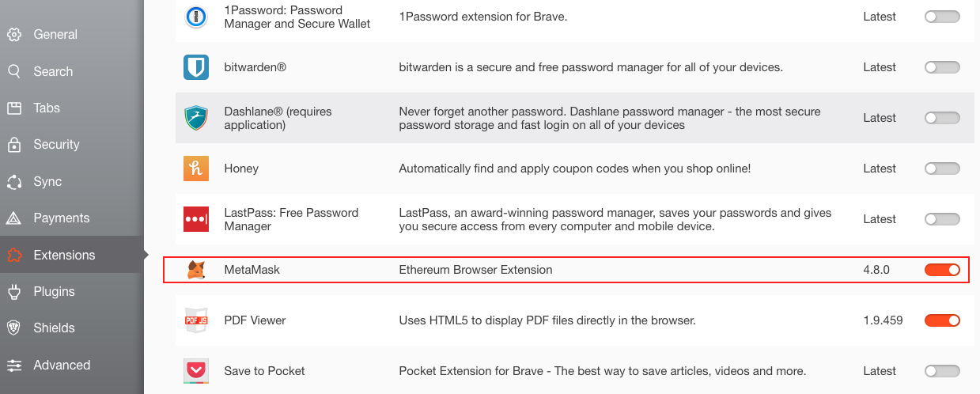Screen dimensions: 980x394
Task: Click the bitwarden shield icon
Action: (195, 67)
